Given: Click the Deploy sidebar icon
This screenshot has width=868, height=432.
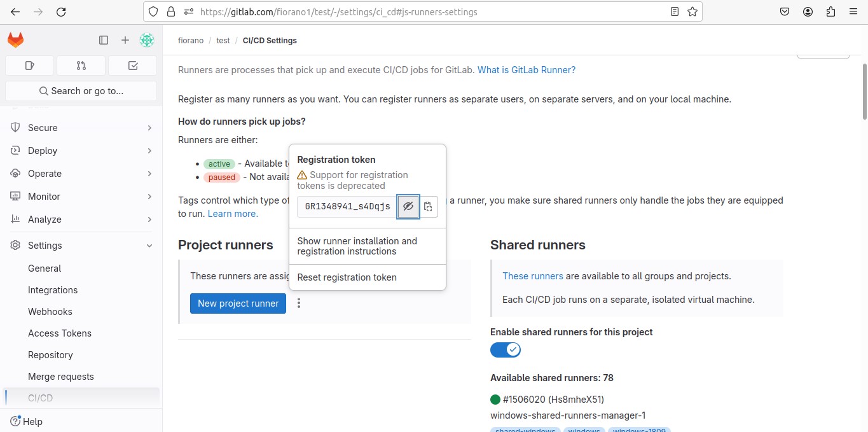Looking at the screenshot, I should [16, 150].
